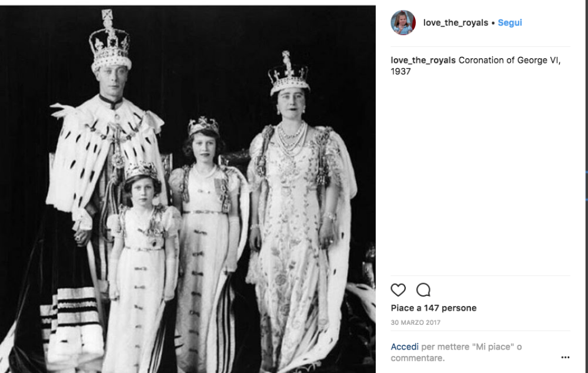Screen dimensions: 588x373
Task: Follow the account via Segui
Action: tap(510, 22)
